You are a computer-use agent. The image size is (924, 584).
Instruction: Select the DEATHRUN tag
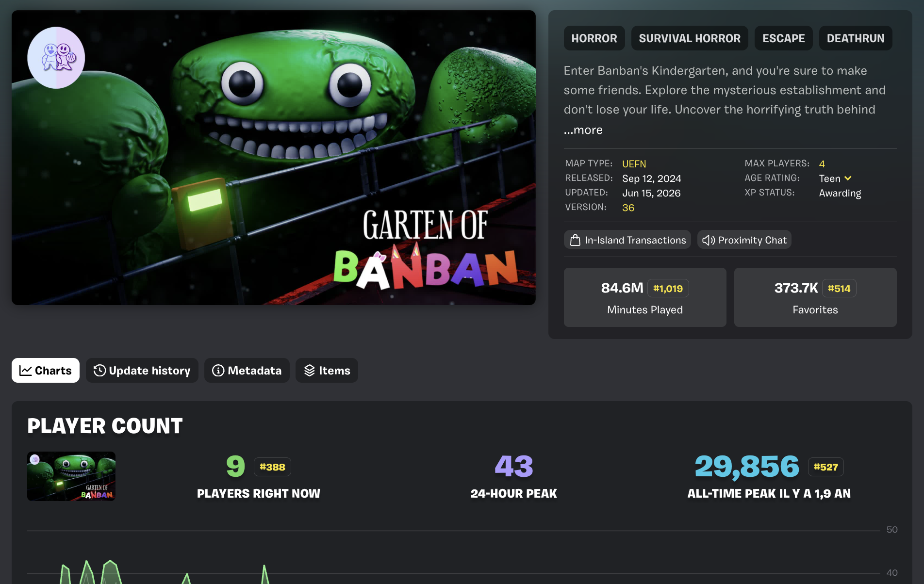(x=856, y=38)
